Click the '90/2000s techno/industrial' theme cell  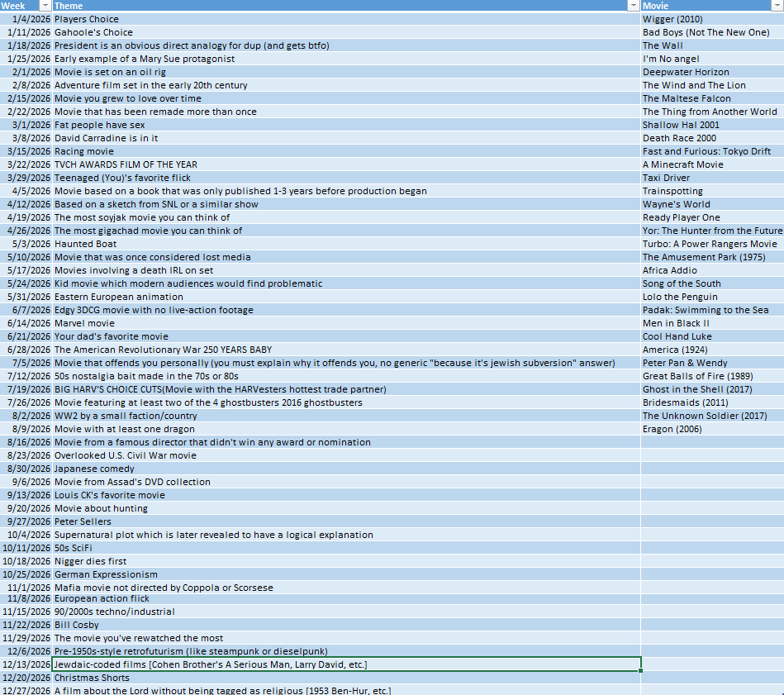coord(346,612)
